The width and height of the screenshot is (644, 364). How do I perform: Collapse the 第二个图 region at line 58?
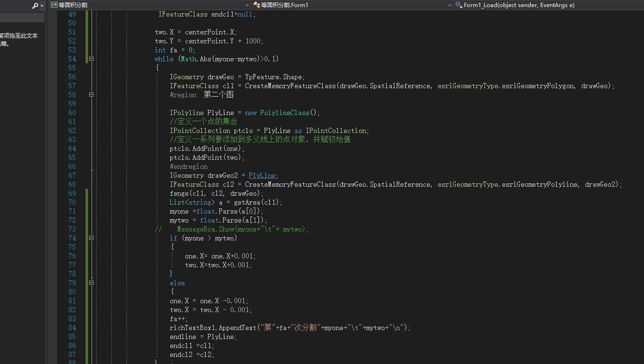coord(91,94)
